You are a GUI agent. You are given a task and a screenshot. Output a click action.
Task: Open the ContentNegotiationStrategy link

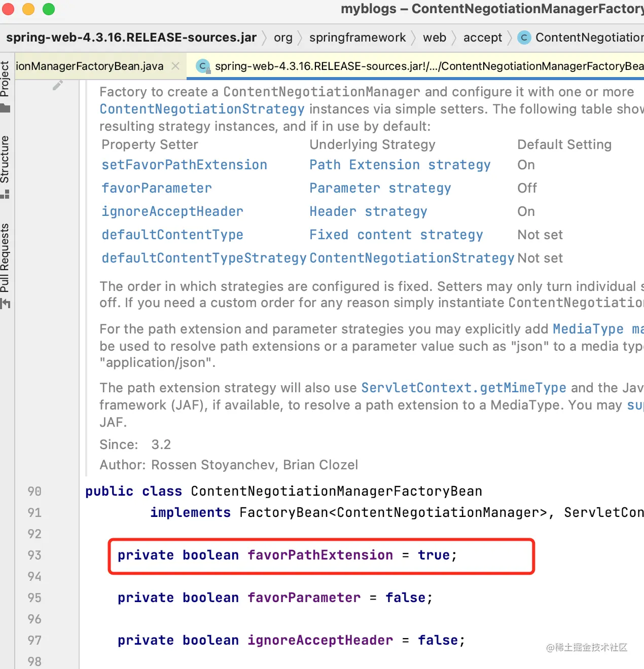coord(202,109)
